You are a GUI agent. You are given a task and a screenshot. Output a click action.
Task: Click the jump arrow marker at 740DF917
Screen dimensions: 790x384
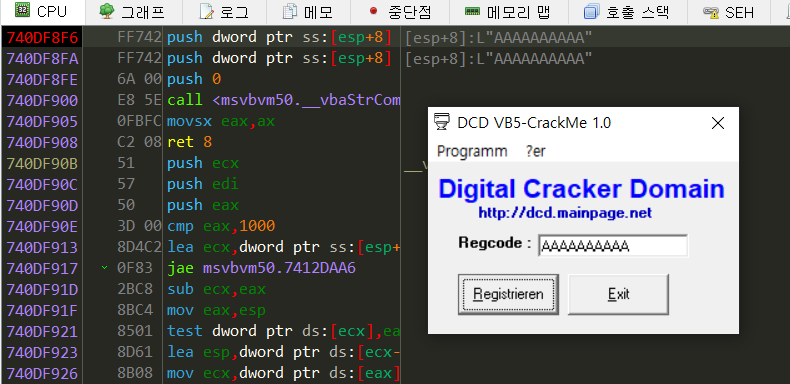pos(104,268)
